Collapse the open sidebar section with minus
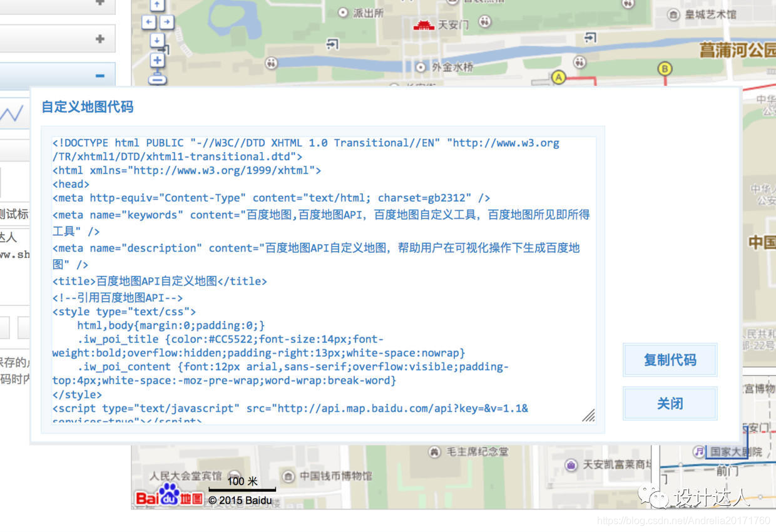The width and height of the screenshot is (776, 532). coord(100,76)
